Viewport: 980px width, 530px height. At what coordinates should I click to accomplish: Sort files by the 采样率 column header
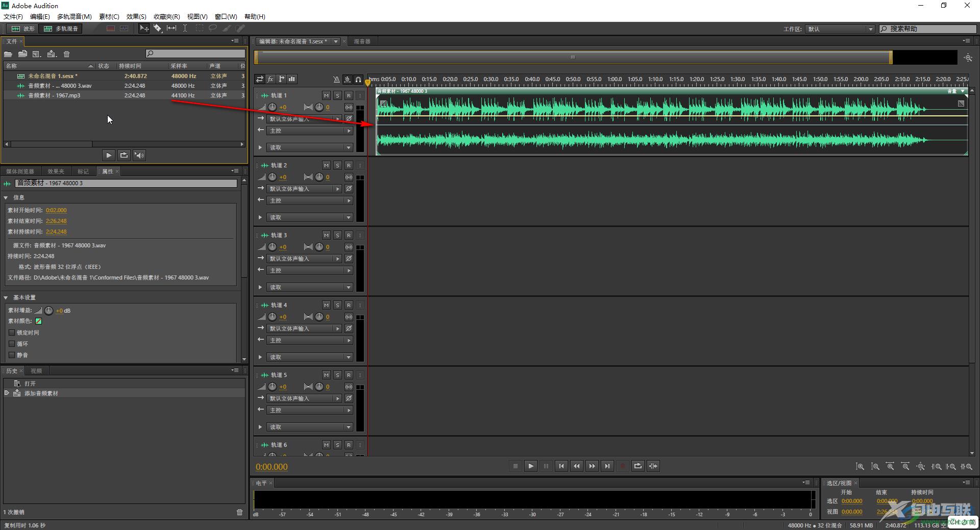pyautogui.click(x=187, y=66)
